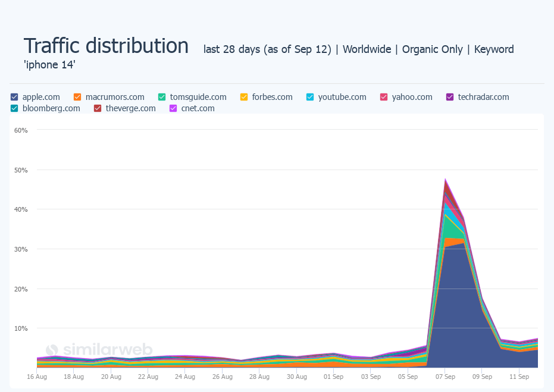554x392 pixels.
Task: Click the 60% y-axis label
Action: [x=21, y=130]
